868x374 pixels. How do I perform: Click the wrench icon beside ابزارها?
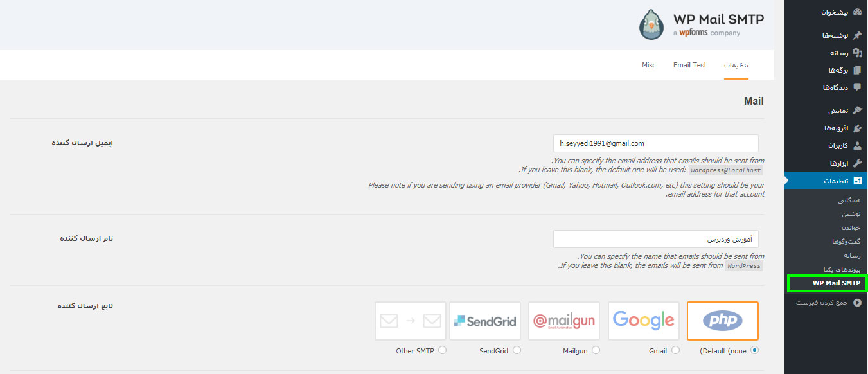[x=857, y=163]
